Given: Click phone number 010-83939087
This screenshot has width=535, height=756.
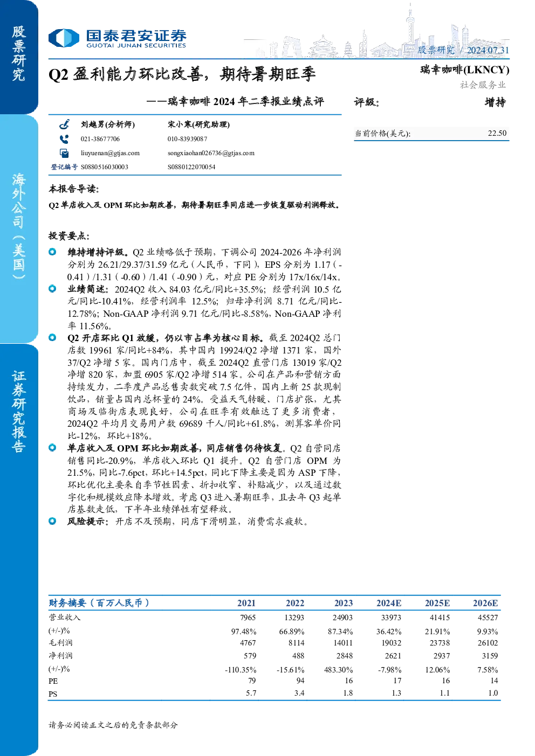Looking at the screenshot, I should pyautogui.click(x=187, y=139).
